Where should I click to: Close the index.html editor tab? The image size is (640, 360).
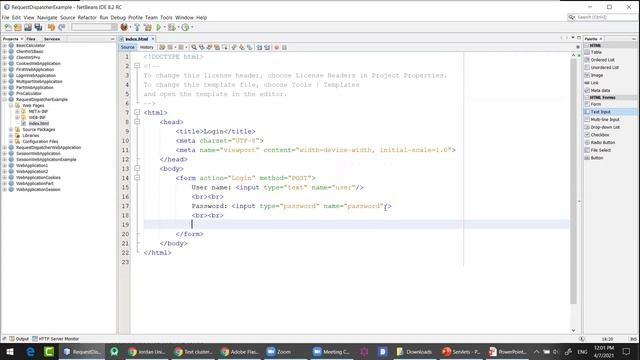pyautogui.click(x=153, y=39)
